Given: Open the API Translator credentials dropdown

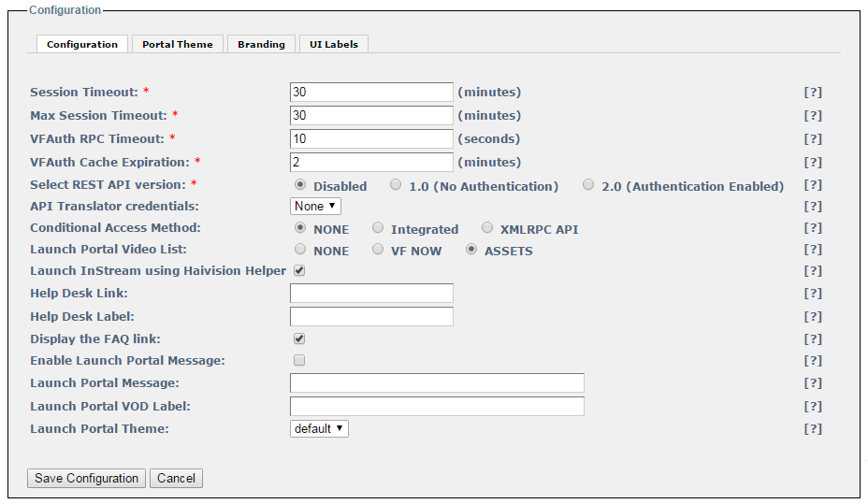Looking at the screenshot, I should (315, 206).
